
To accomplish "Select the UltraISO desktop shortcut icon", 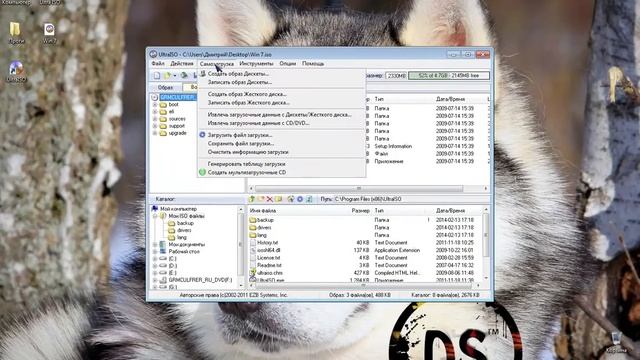I will click(16, 71).
